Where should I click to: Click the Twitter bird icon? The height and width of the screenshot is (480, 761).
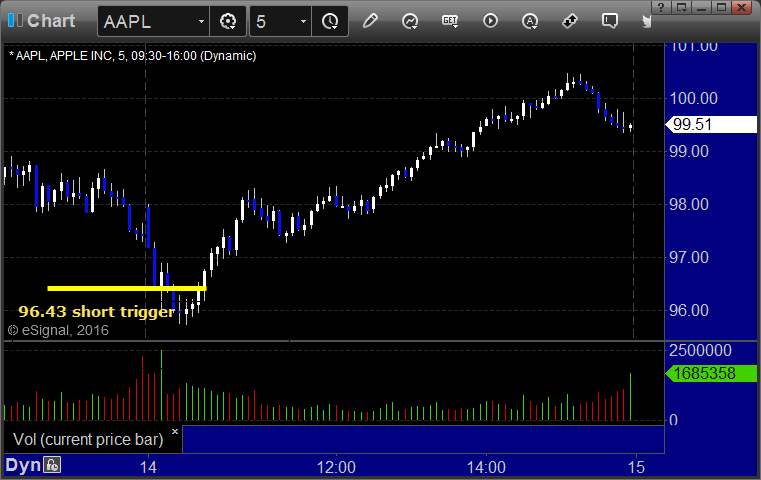(646, 21)
